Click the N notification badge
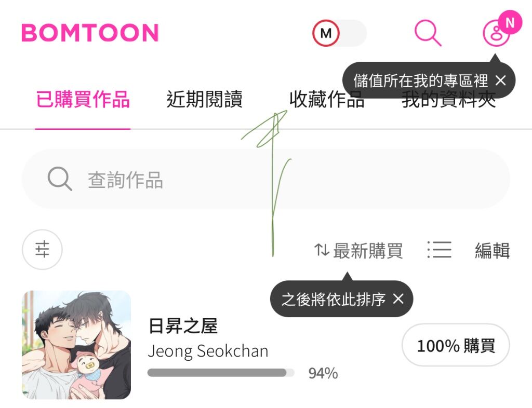The height and width of the screenshot is (408, 532). [510, 22]
